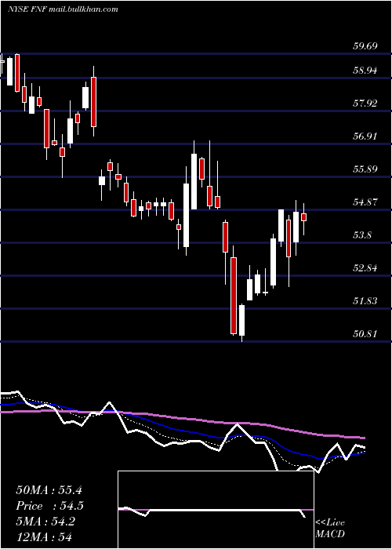Select the 53.8 price level label
The image size is (392, 549).
point(362,235)
